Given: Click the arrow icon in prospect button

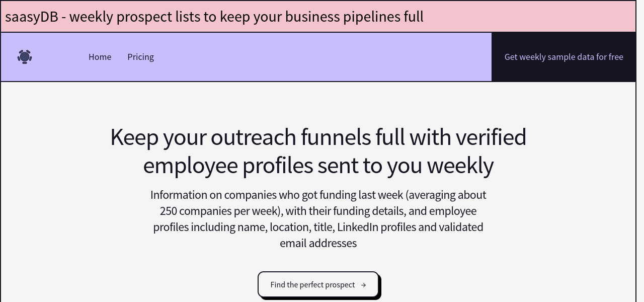Looking at the screenshot, I should coord(363,285).
